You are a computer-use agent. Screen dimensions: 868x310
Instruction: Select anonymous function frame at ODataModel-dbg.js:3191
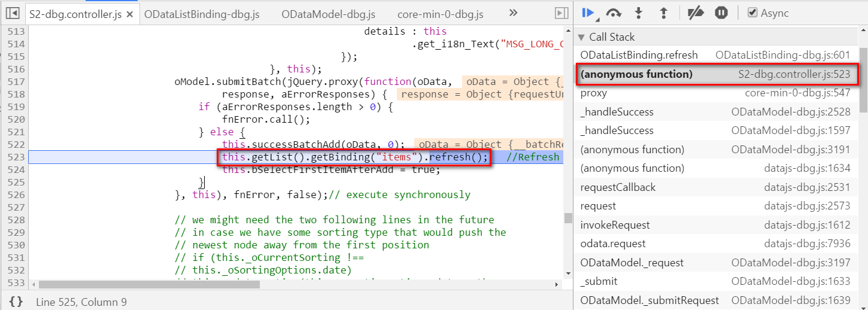click(715, 150)
